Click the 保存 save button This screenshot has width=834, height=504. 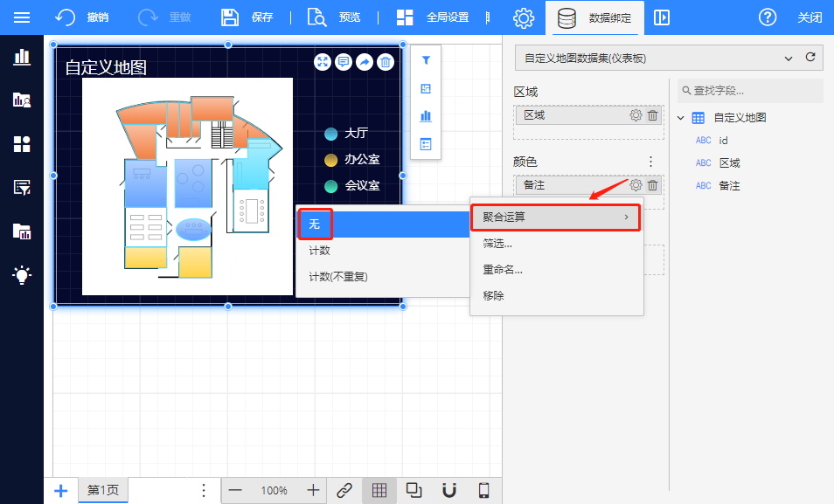(247, 17)
